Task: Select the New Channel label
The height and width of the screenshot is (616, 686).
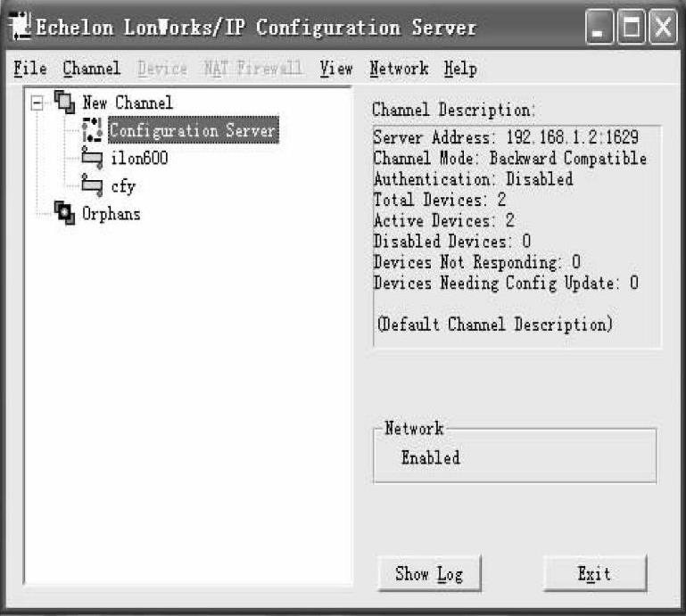Action: pos(128,103)
